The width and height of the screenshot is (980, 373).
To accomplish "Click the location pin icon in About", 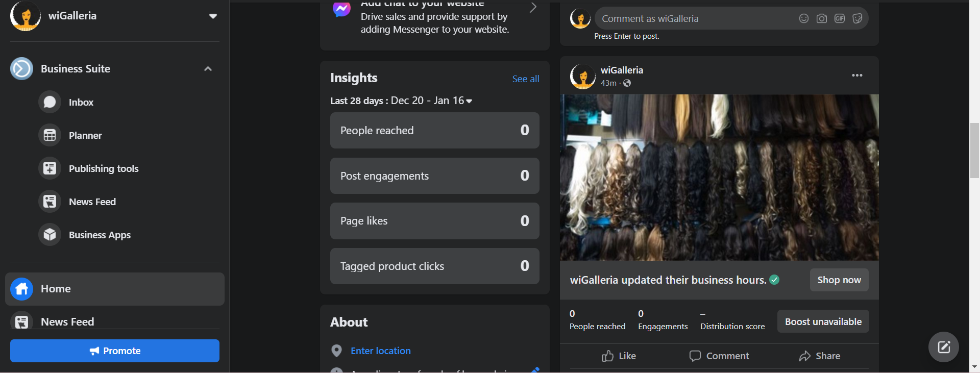I will click(x=336, y=351).
